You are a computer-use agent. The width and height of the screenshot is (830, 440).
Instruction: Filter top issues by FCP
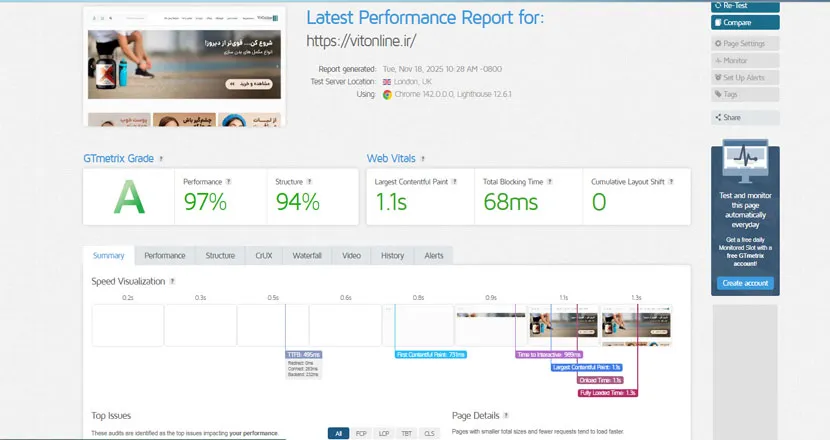362,433
